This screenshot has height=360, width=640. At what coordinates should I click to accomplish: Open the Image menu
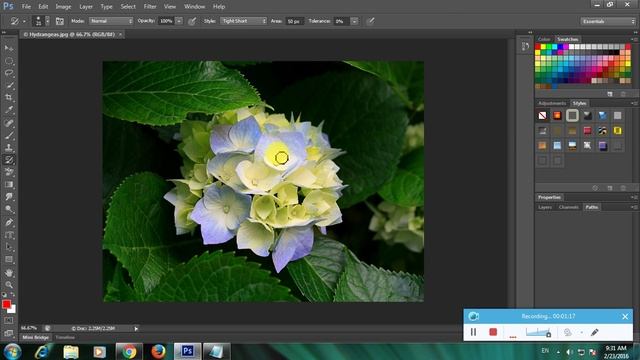pos(63,7)
